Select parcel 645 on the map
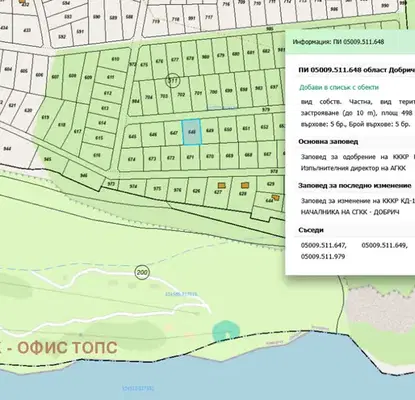415x400 pixels. click(132, 137)
